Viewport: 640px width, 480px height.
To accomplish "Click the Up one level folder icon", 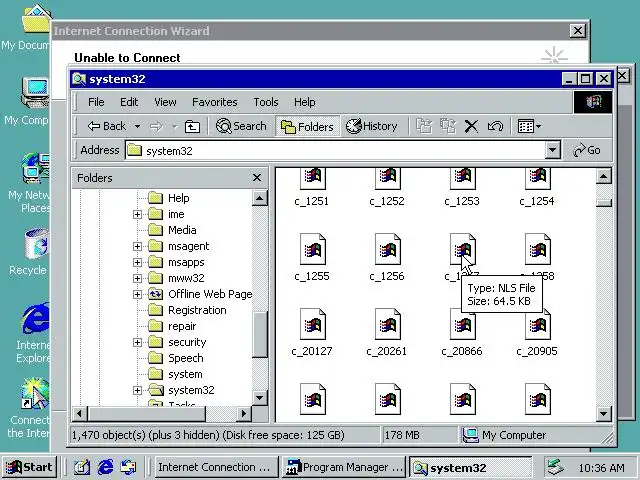I will [x=192, y=127].
